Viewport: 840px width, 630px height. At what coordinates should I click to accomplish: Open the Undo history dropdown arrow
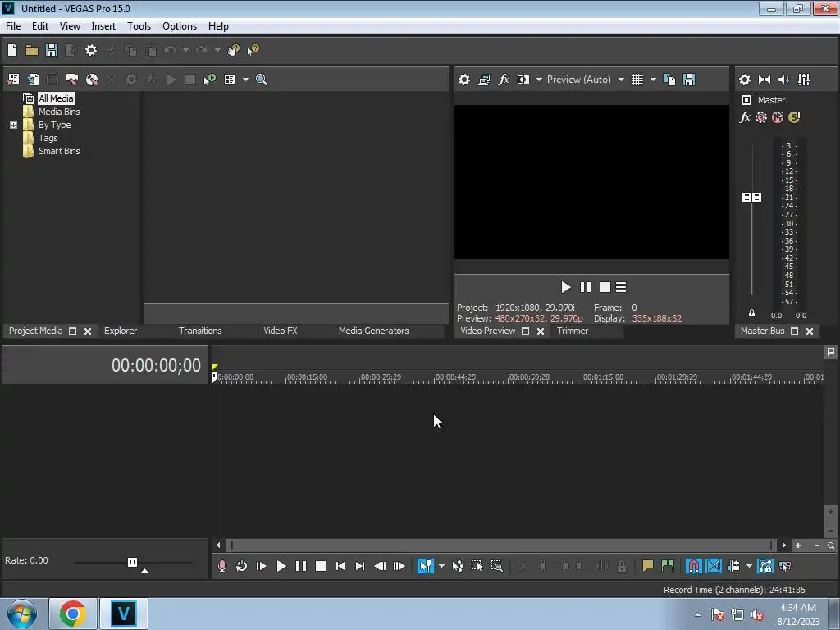coord(185,50)
